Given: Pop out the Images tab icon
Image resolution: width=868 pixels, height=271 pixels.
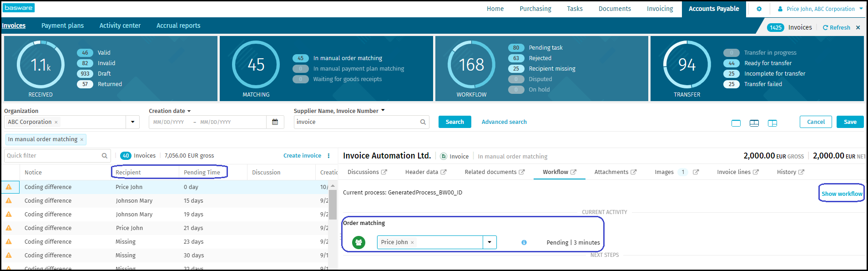Looking at the screenshot, I should 696,172.
